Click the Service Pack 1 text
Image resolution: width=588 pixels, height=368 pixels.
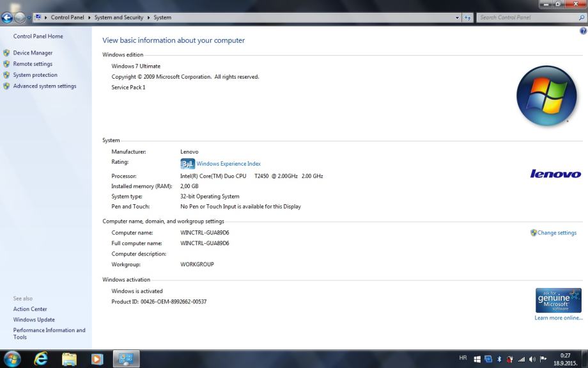pyautogui.click(x=128, y=88)
